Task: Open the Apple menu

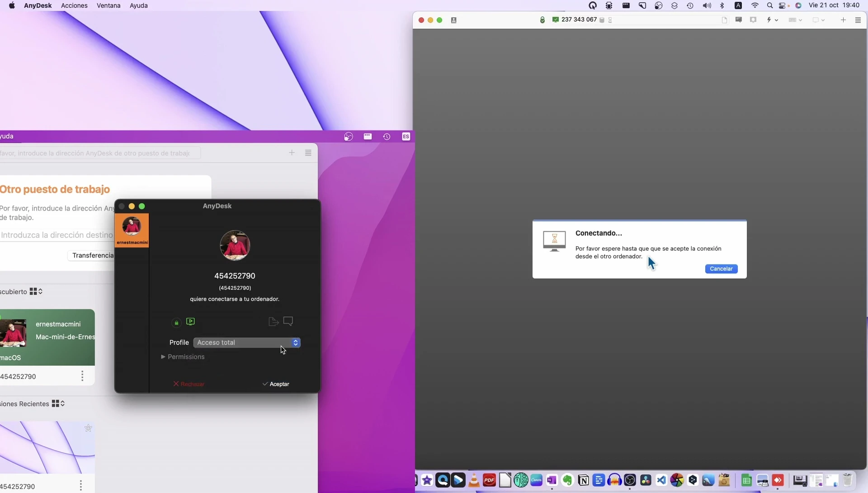Action: [12, 5]
